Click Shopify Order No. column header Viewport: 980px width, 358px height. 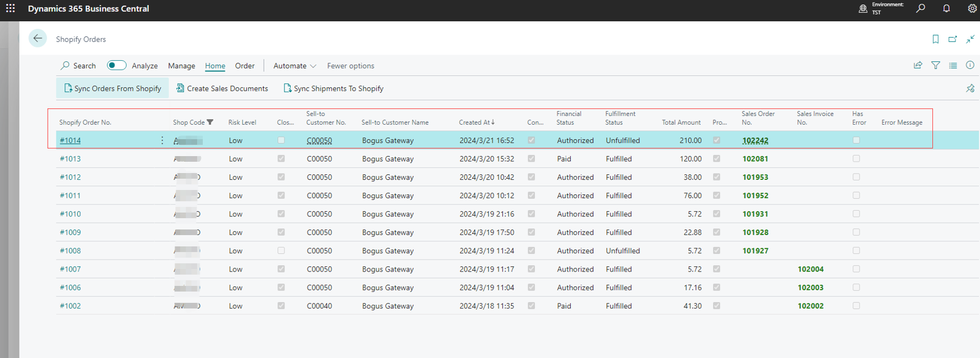85,122
